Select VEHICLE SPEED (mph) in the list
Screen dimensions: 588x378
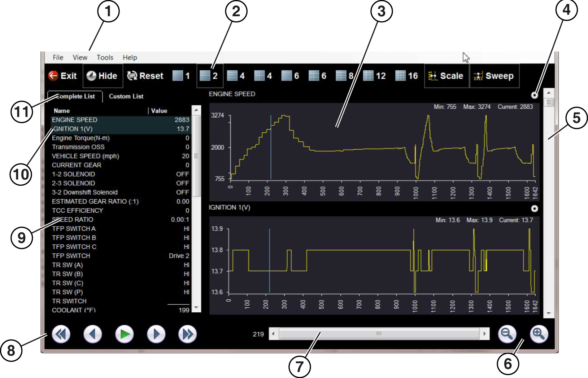[85, 156]
